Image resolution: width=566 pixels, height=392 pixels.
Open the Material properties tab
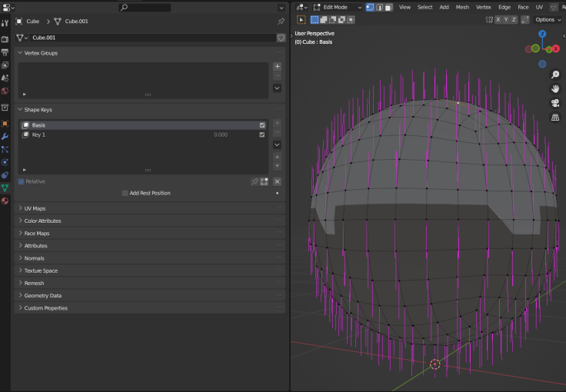[5, 201]
